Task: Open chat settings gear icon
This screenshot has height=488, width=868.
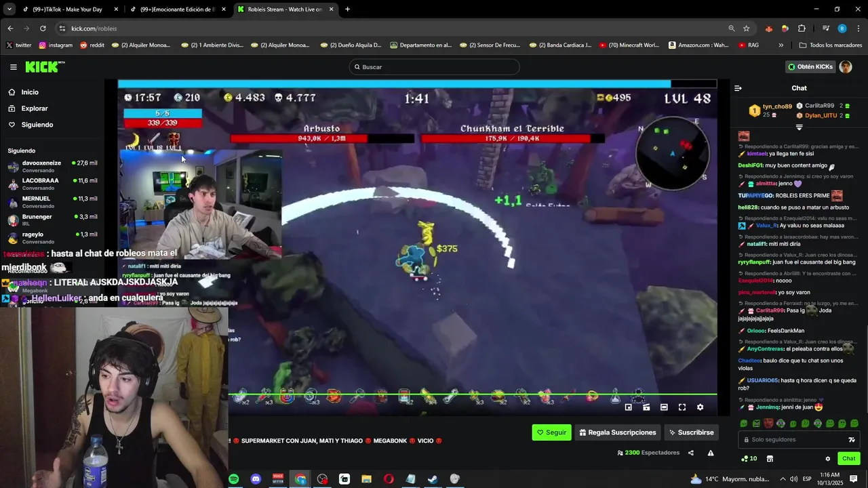Action: [827, 459]
